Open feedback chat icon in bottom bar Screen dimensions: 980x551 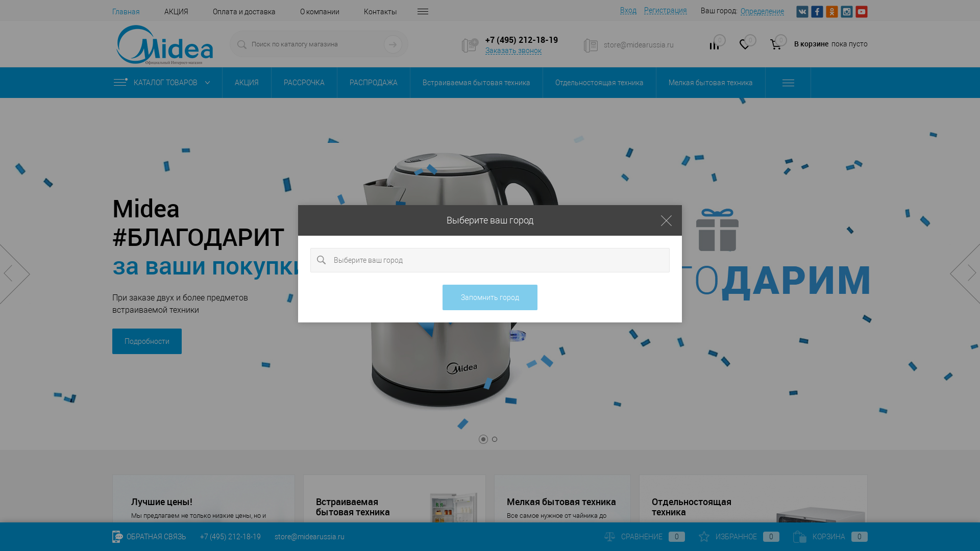coord(117,537)
